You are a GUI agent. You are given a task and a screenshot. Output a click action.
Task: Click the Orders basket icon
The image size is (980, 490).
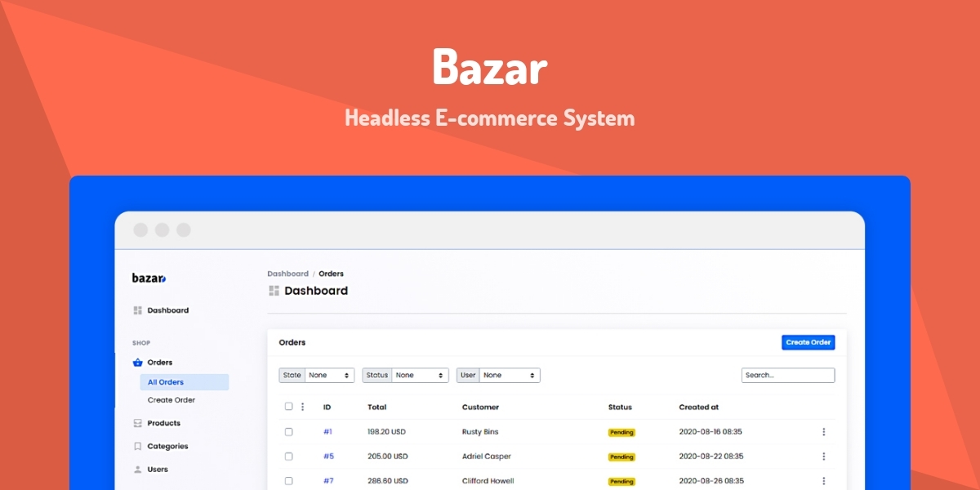pos(136,362)
